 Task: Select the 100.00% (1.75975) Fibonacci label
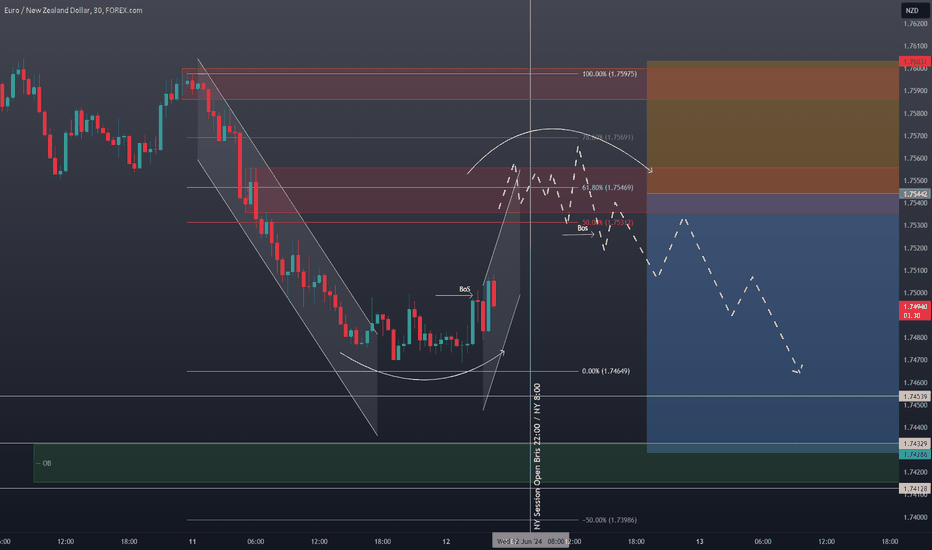pyautogui.click(x=609, y=74)
